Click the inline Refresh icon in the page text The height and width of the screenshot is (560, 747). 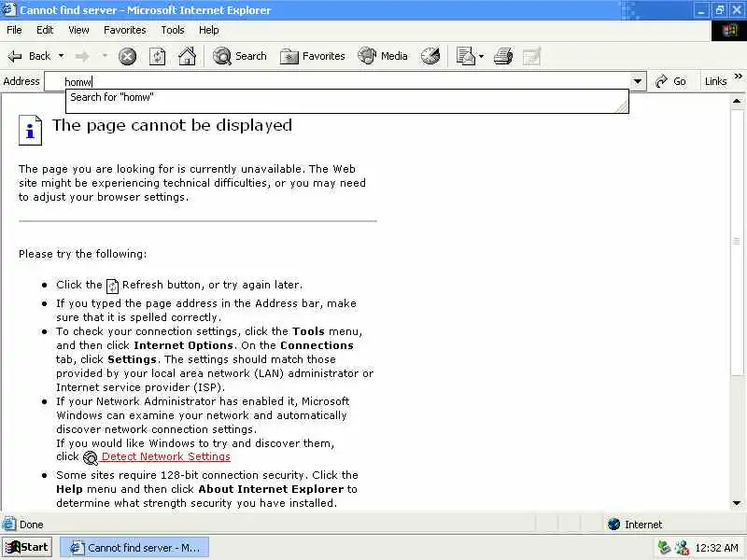pos(112,287)
